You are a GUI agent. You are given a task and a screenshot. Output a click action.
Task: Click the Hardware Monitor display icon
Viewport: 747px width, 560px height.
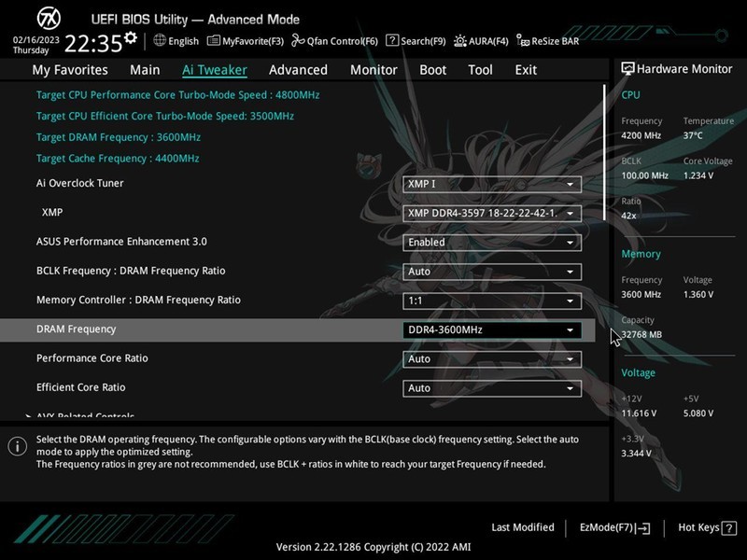[627, 69]
